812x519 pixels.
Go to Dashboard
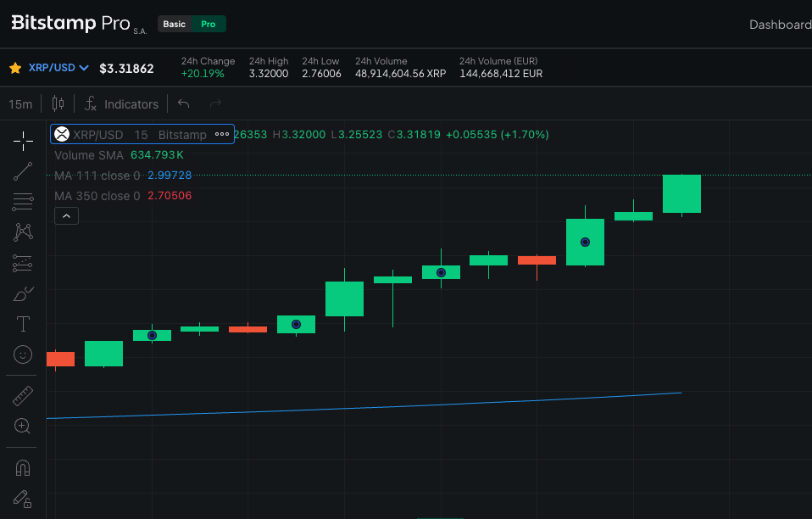(x=781, y=25)
